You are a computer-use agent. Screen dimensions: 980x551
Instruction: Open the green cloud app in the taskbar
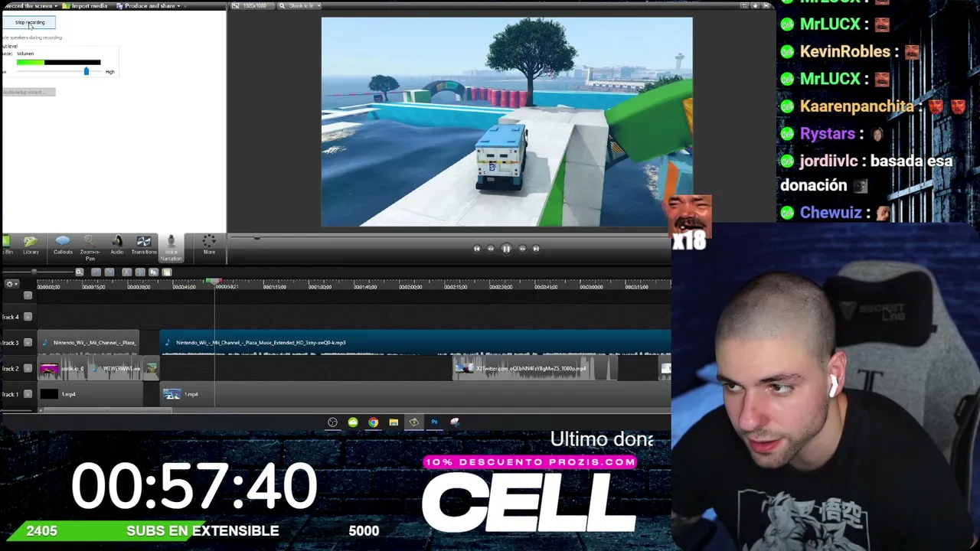pyautogui.click(x=353, y=422)
